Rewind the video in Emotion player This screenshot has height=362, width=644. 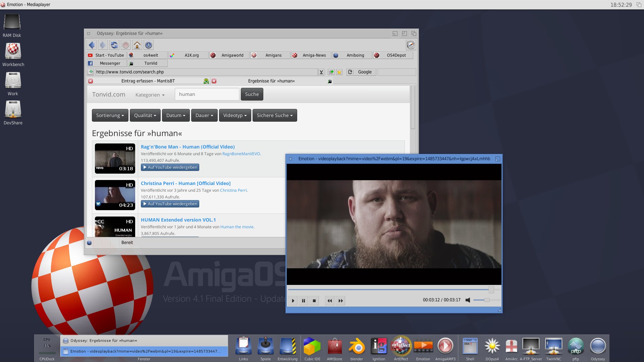(330, 301)
